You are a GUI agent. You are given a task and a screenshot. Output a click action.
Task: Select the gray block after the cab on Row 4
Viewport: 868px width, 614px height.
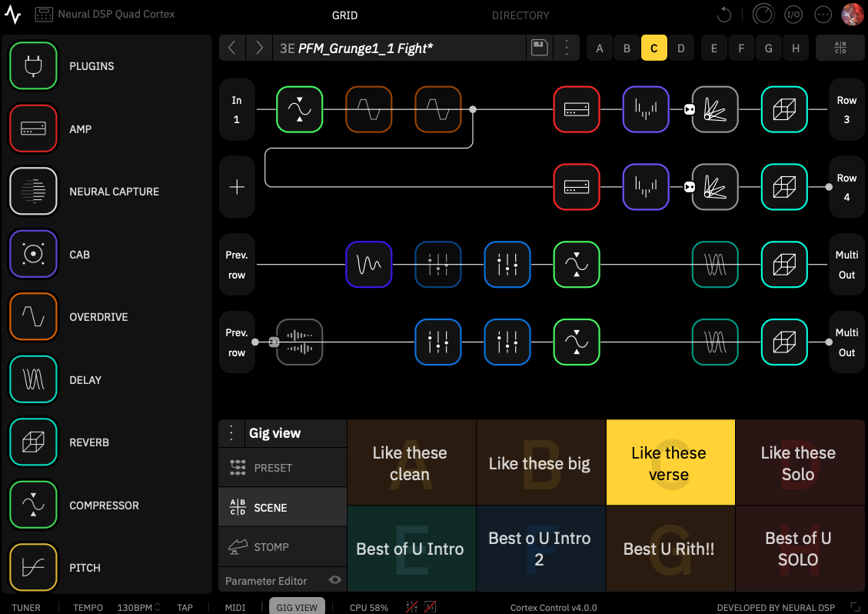(x=715, y=187)
